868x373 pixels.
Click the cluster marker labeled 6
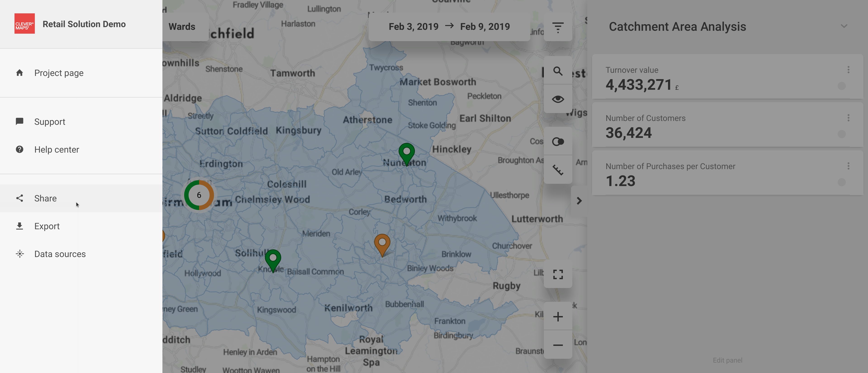point(199,195)
